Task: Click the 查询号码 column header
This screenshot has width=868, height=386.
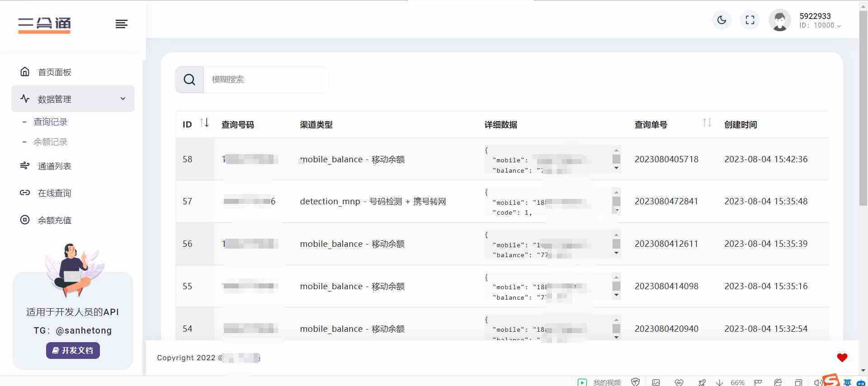Action: coord(237,125)
